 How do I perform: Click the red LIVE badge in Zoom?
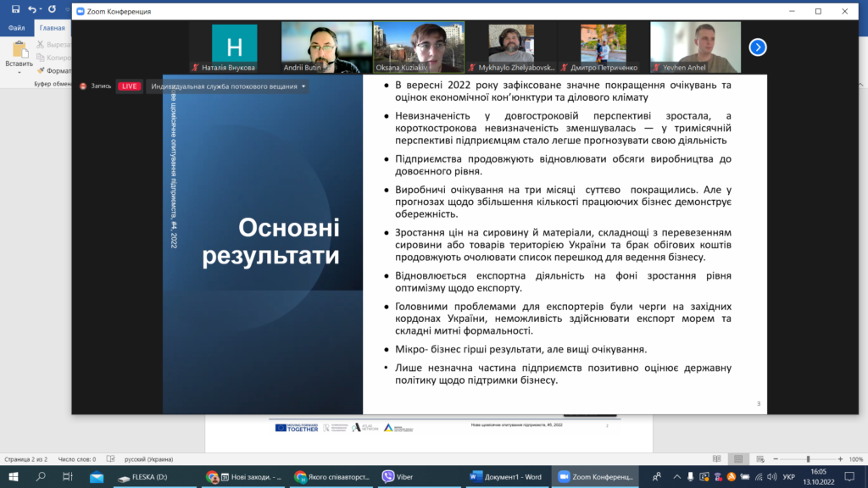[129, 86]
